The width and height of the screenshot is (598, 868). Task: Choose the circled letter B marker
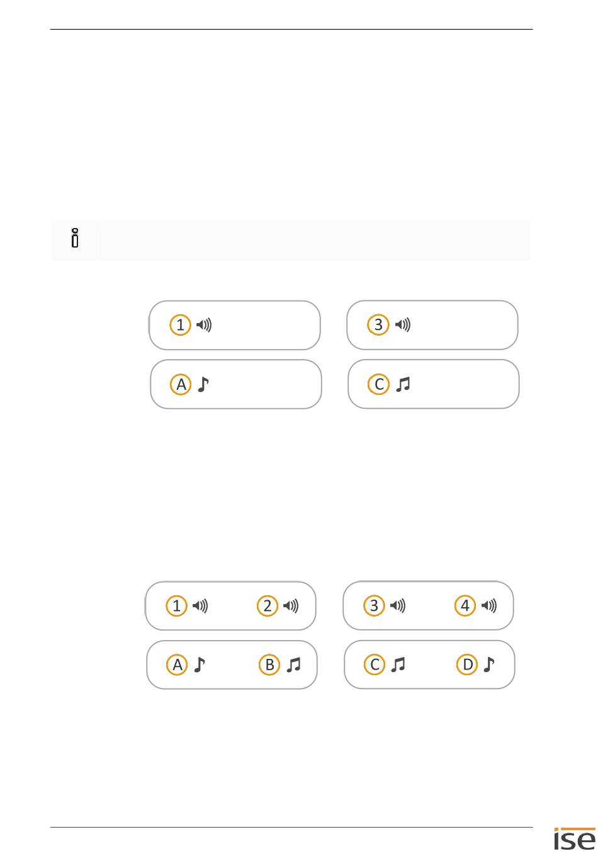click(269, 665)
